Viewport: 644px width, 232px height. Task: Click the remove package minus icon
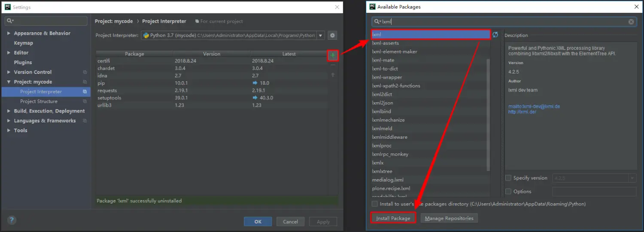pos(333,65)
